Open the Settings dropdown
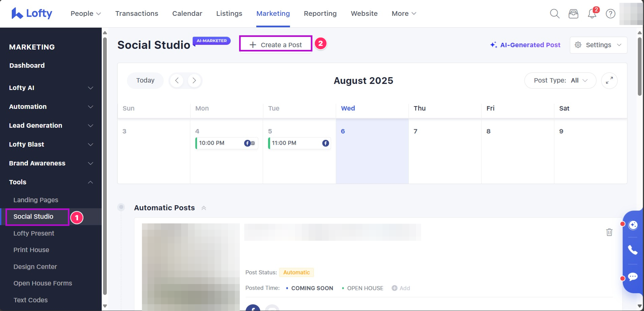This screenshot has height=311, width=644. pyautogui.click(x=598, y=45)
